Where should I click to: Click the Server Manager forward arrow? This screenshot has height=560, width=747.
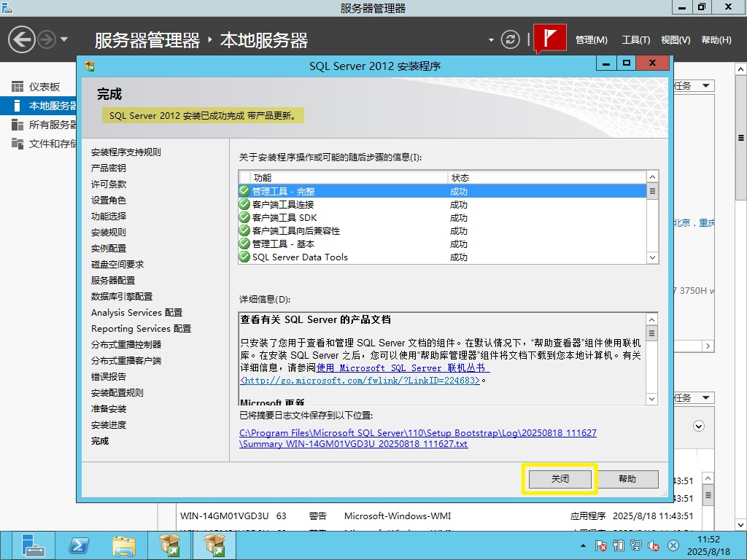coord(47,39)
